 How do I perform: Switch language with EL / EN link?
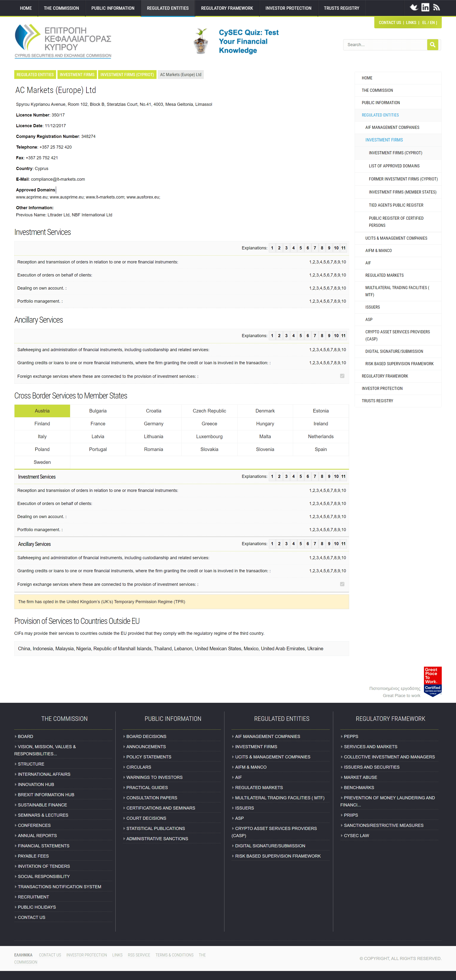tap(428, 22)
